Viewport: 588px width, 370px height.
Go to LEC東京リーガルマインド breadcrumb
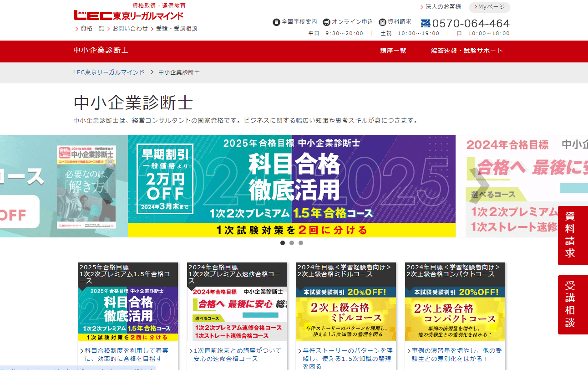click(x=109, y=72)
